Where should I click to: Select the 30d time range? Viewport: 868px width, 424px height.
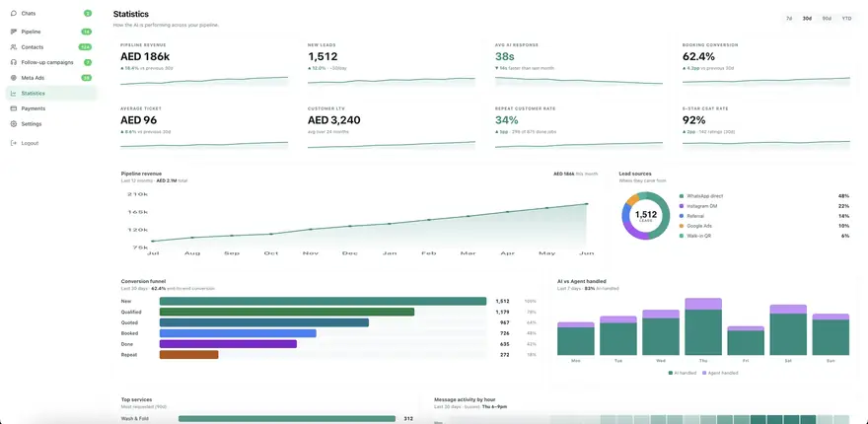(807, 19)
